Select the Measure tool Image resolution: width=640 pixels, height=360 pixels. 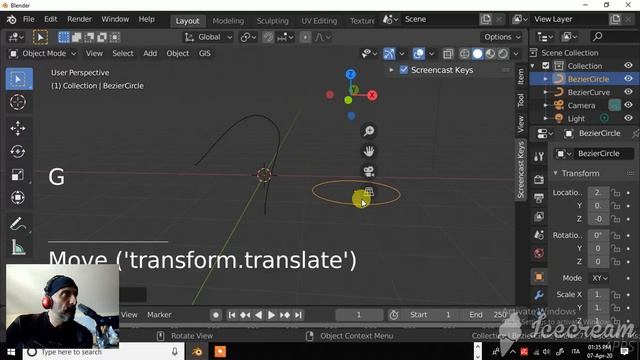tap(18, 247)
